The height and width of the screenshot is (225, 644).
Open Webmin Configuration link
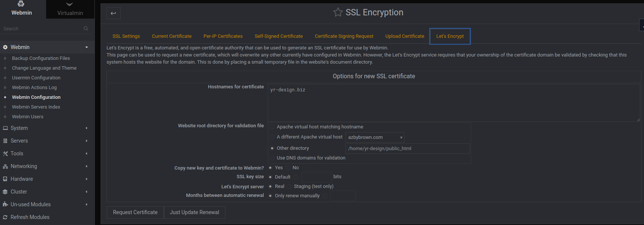[36, 97]
